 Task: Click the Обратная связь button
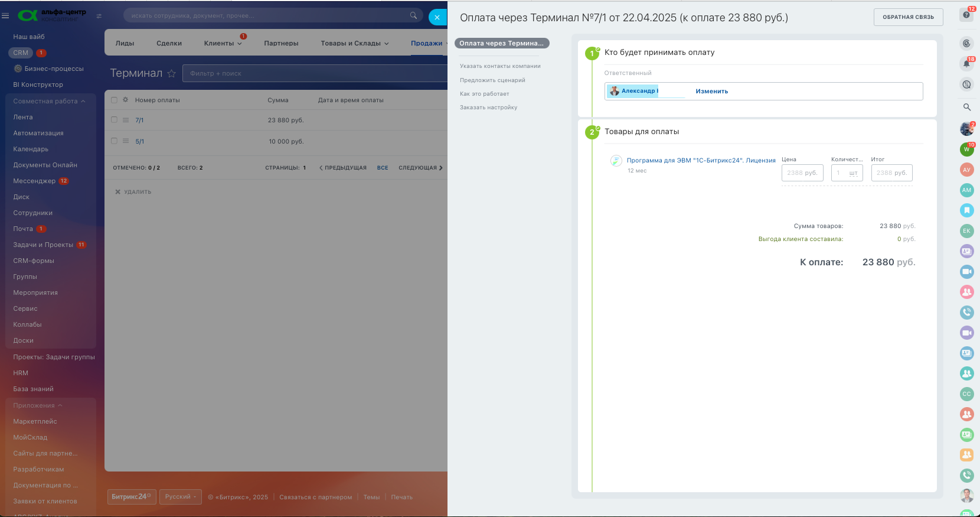(x=908, y=17)
